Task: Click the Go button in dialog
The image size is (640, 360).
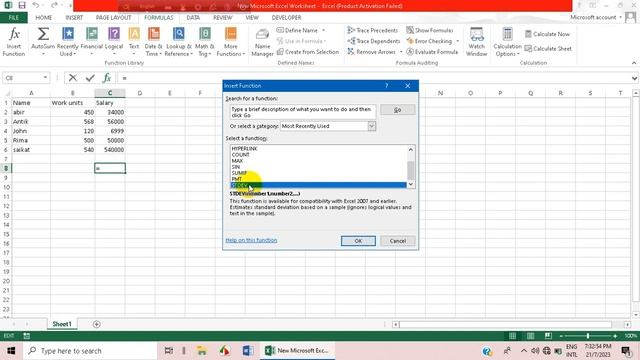Action: [398, 110]
